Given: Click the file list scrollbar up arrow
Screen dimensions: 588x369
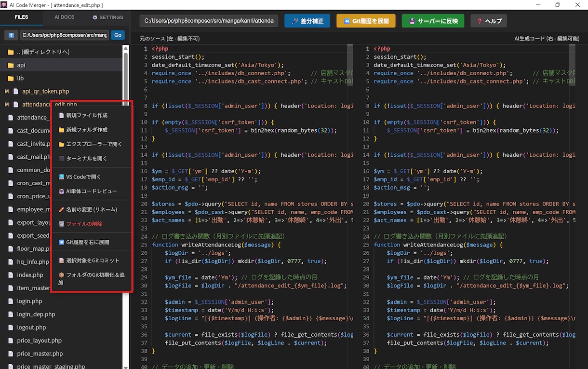Looking at the screenshot, I should [126, 48].
